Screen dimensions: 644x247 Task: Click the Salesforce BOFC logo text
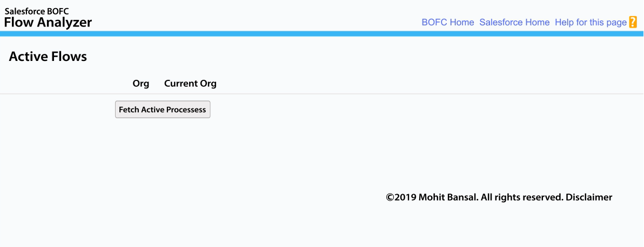click(x=37, y=11)
